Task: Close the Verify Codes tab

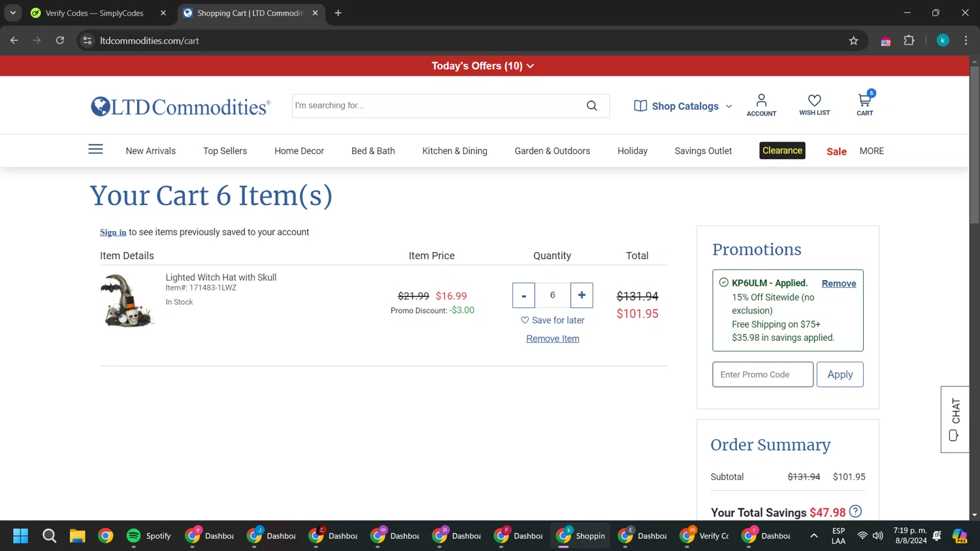Action: click(163, 13)
